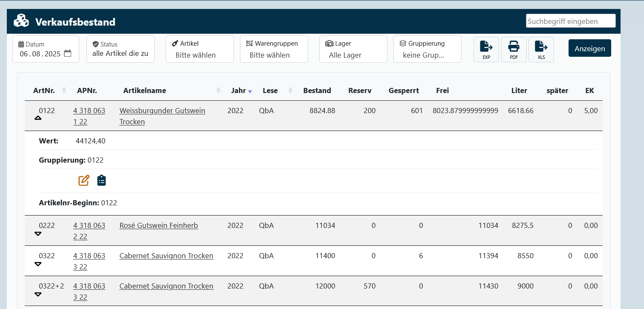This screenshot has height=309, width=644.
Task: Collapse the expanded row 0122
Action: (x=38, y=118)
